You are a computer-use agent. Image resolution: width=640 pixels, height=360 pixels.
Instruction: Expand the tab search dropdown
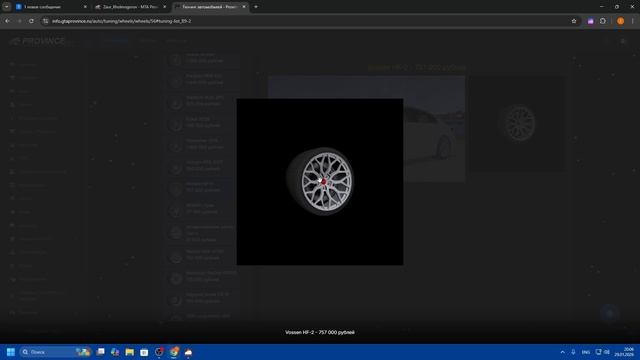(x=7, y=7)
